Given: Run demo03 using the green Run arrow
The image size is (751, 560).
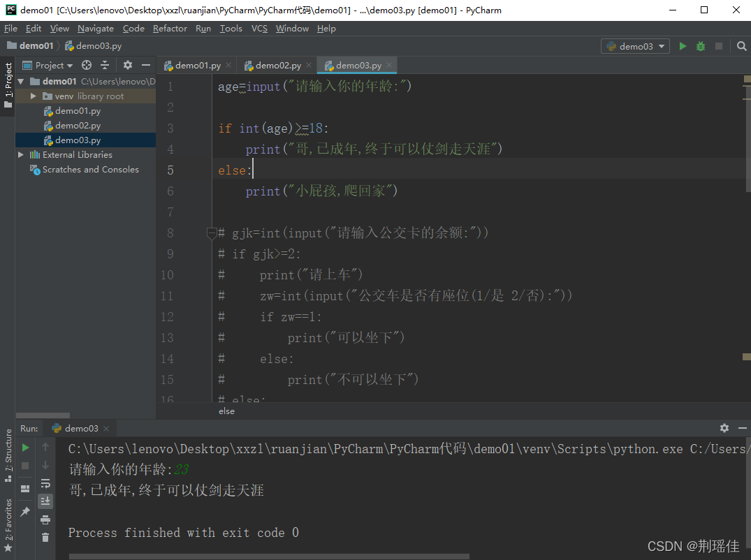Looking at the screenshot, I should point(683,45).
